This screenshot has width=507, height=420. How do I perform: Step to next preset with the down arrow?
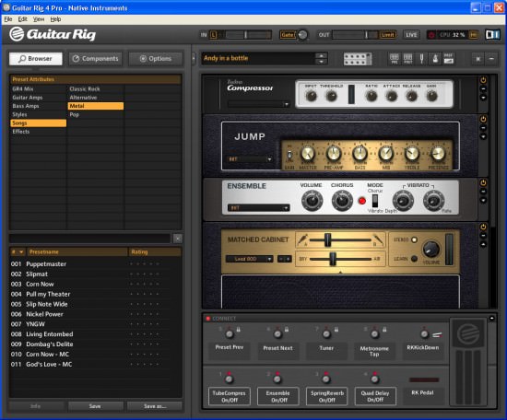(x=321, y=62)
